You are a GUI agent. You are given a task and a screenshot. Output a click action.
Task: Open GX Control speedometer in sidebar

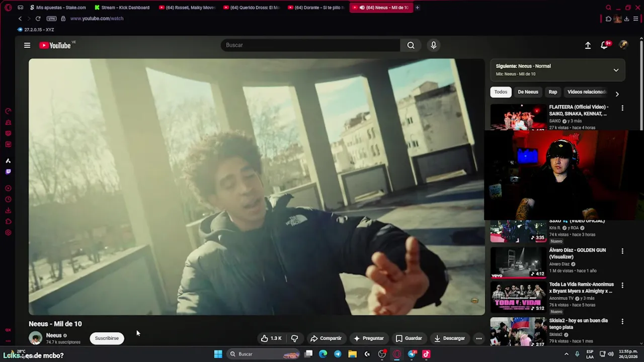coord(8,111)
